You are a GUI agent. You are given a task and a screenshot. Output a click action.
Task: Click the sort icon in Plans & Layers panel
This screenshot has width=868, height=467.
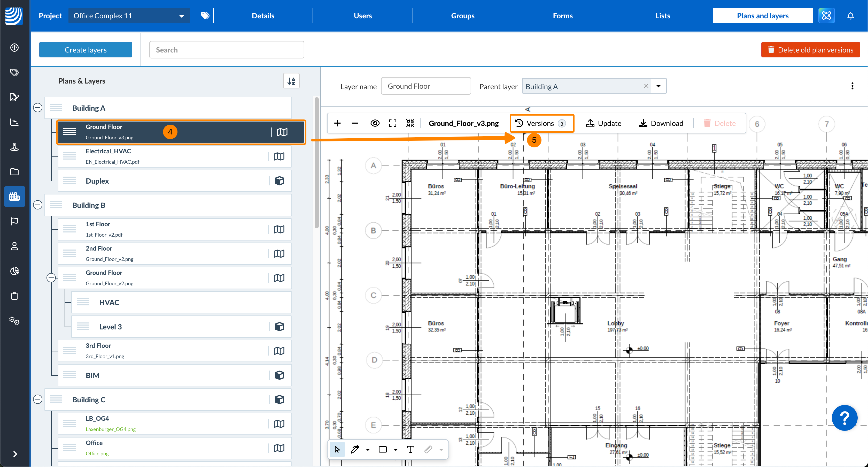coord(291,81)
